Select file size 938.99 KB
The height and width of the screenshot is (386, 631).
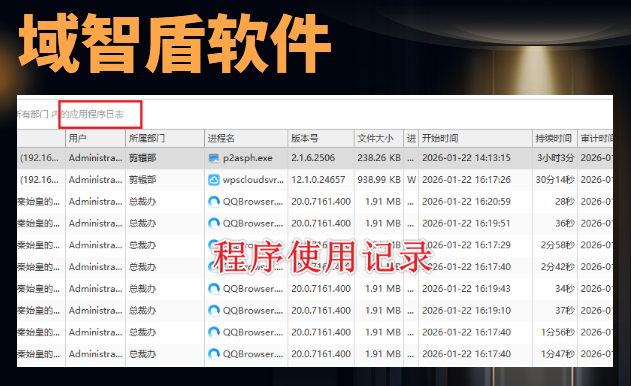click(x=379, y=180)
